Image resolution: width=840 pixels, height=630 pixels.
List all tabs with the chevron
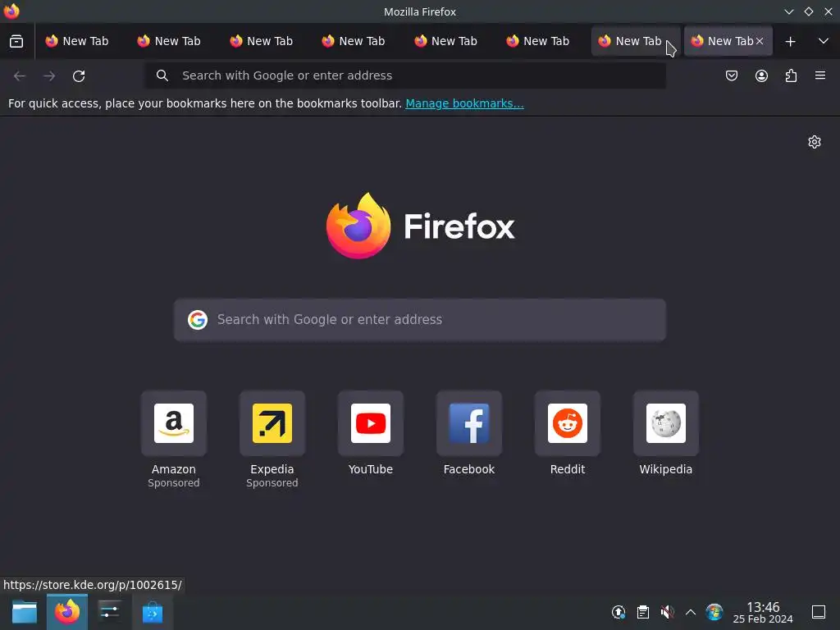(824, 41)
